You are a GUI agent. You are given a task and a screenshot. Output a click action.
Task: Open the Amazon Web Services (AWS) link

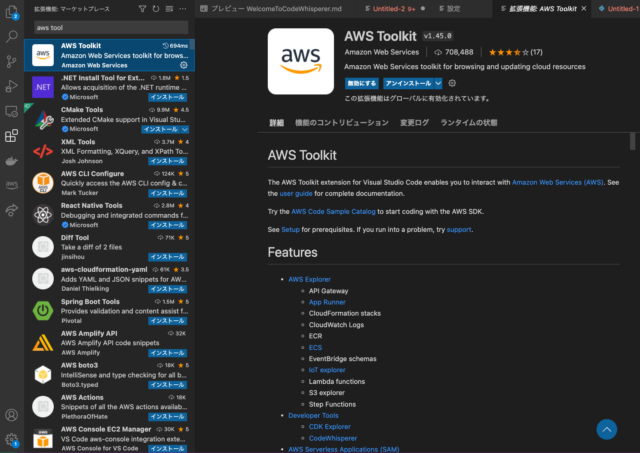pos(558,182)
